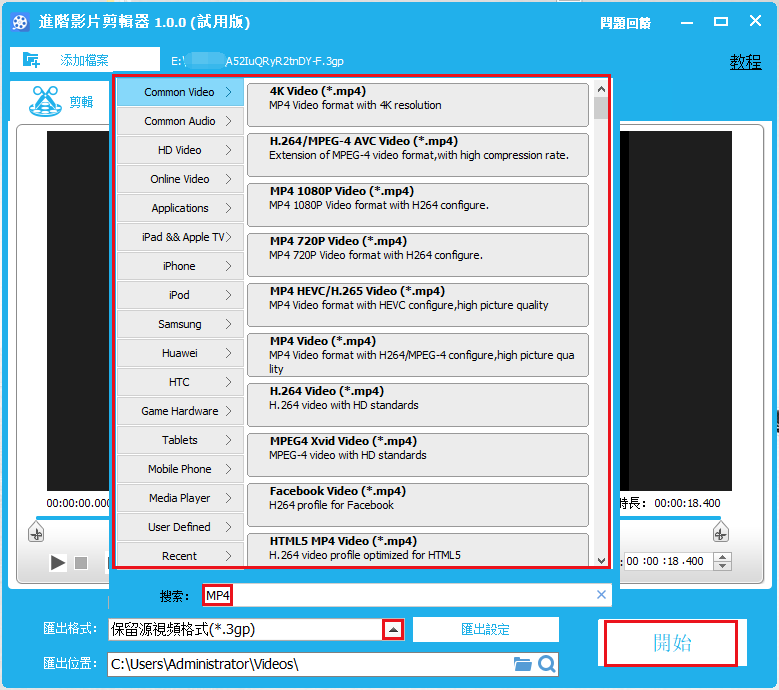This screenshot has height=690, width=779.
Task: Open the User Defined category
Action: coord(180,527)
